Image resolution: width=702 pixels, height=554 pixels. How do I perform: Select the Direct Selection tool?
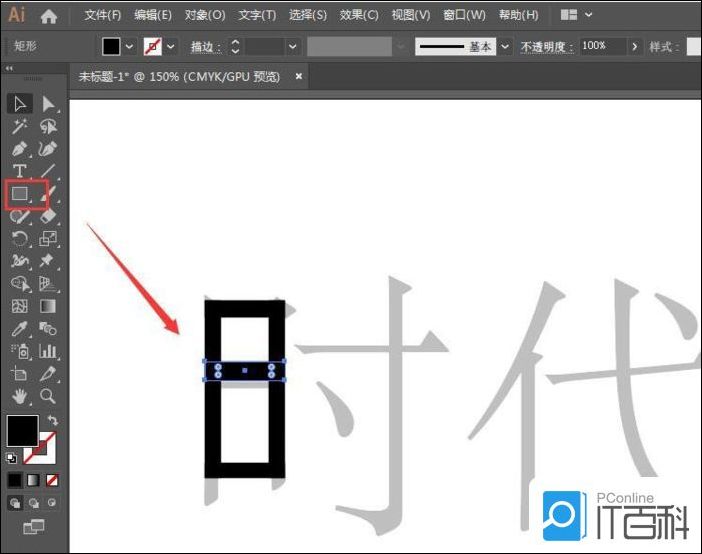[48, 104]
